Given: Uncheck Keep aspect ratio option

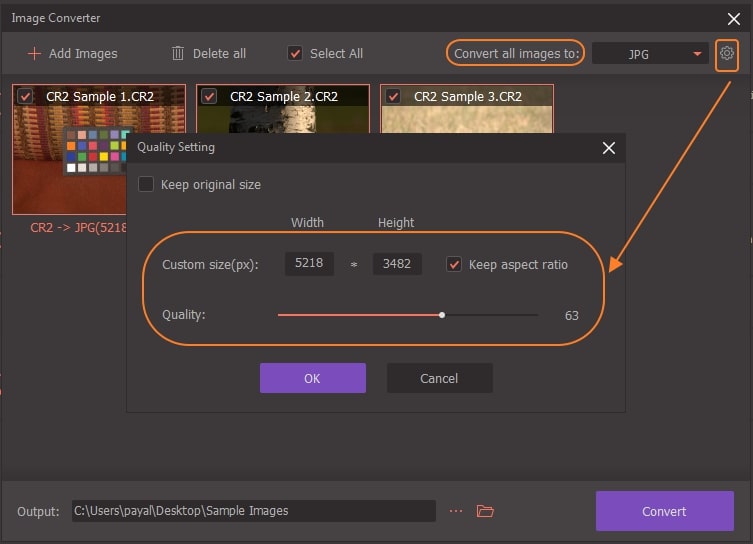Looking at the screenshot, I should [454, 265].
